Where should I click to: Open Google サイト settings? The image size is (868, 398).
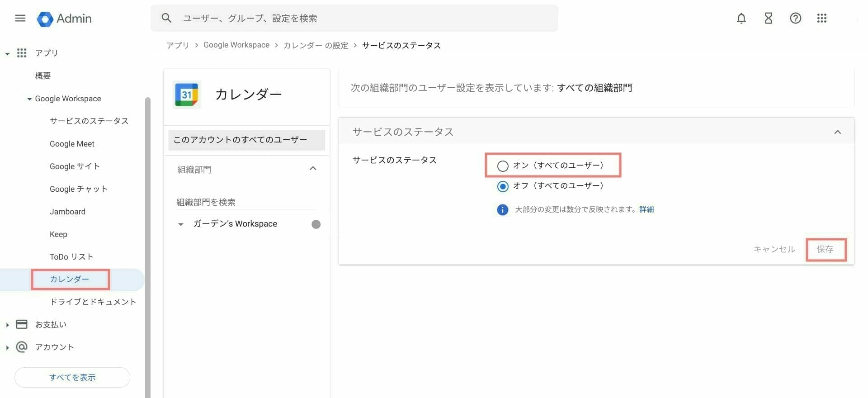[75, 166]
